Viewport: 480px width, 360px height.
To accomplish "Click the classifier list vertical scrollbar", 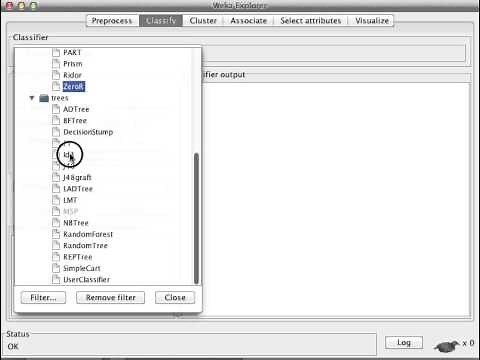I will [196, 218].
